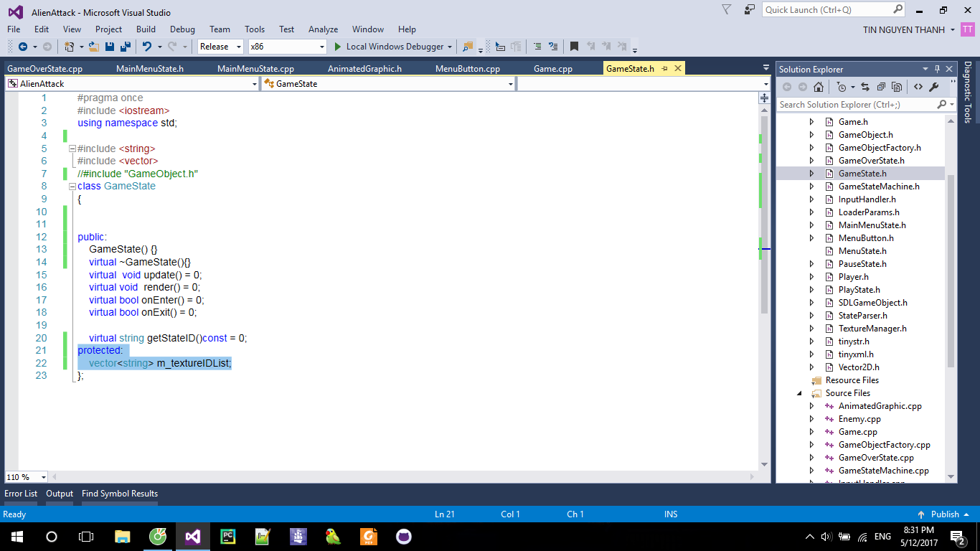Open Properties wrench in Solution Explorer
Screen dimensions: 980x551
(x=933, y=87)
